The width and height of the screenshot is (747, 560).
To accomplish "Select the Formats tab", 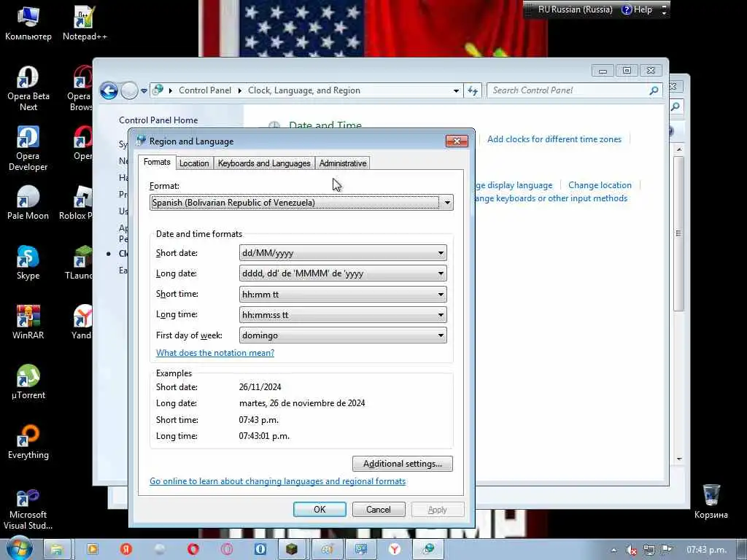I will (x=157, y=163).
